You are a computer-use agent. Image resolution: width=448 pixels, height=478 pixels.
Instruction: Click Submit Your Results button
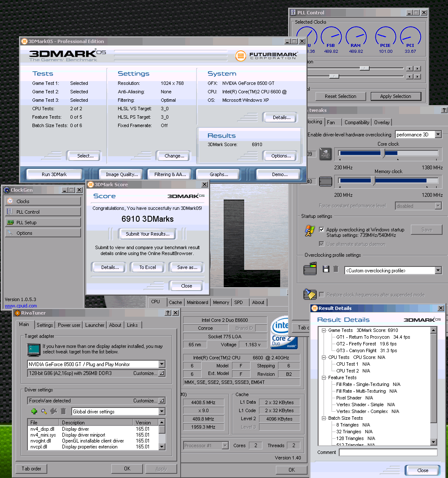[147, 234]
